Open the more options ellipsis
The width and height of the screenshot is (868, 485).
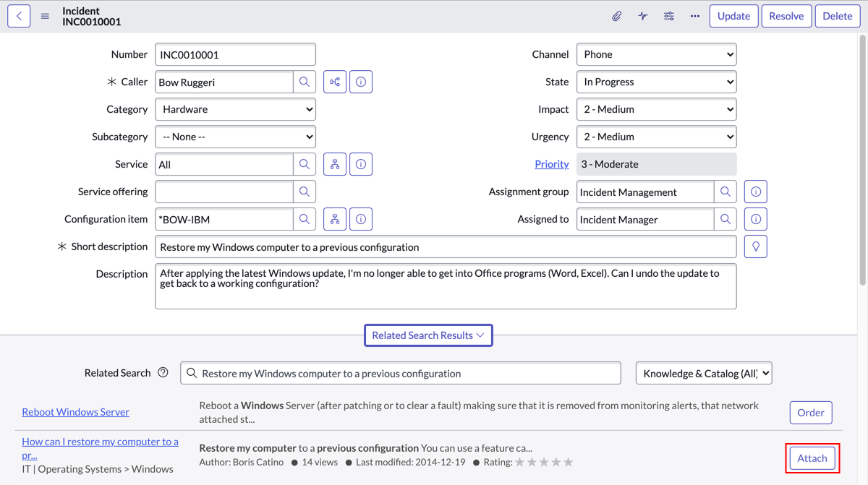click(x=695, y=16)
